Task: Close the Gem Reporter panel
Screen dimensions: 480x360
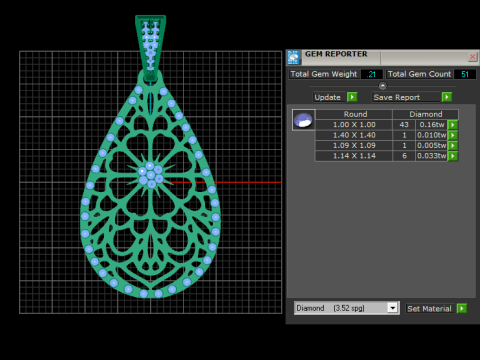Action: click(472, 57)
